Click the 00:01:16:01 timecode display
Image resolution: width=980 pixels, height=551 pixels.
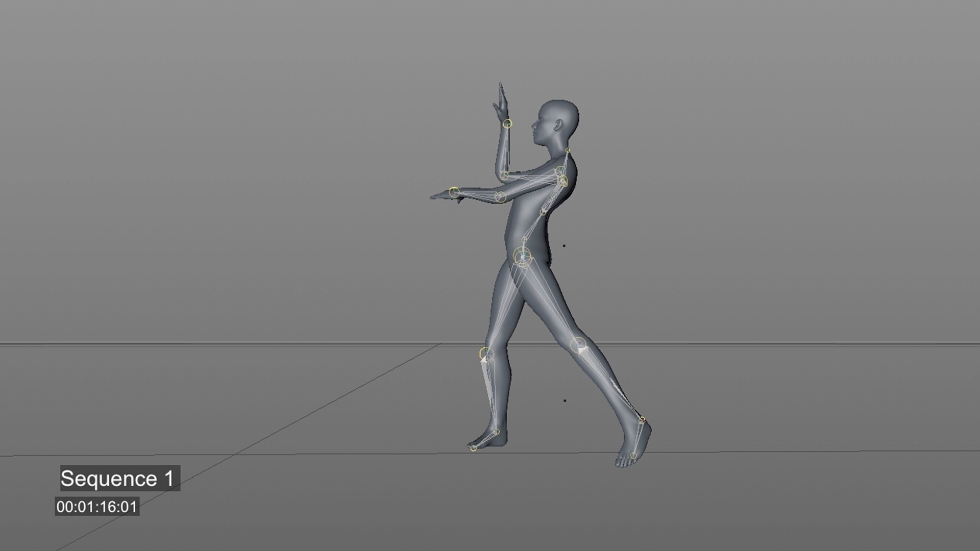pos(97,507)
